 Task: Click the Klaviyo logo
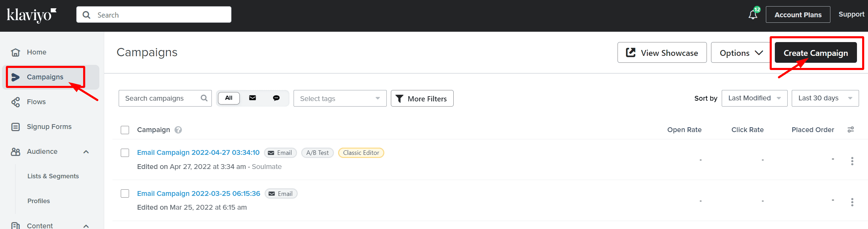pyautogui.click(x=31, y=15)
